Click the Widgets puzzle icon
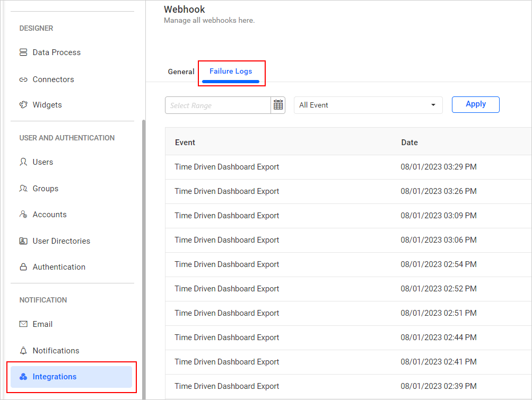532x400 pixels. (22, 104)
